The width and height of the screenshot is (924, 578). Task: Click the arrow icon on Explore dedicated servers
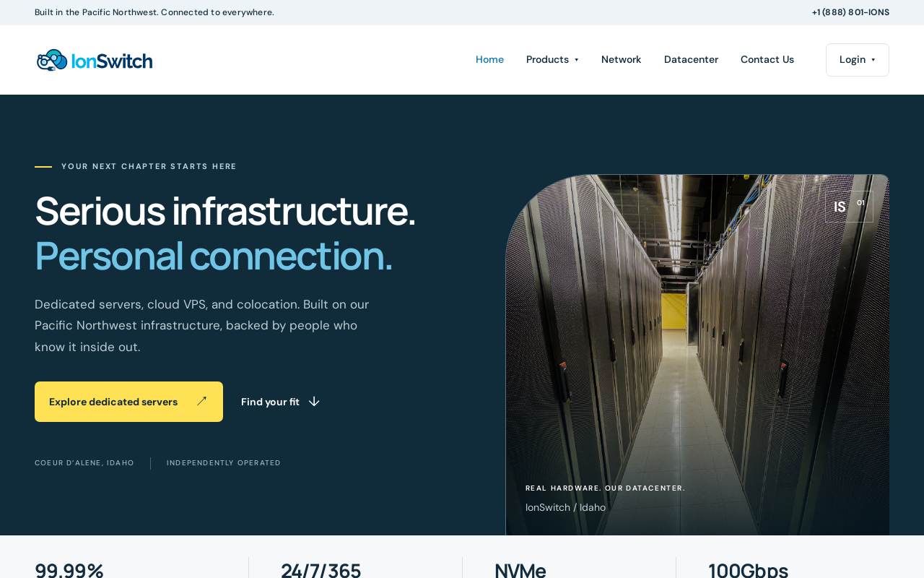click(201, 401)
